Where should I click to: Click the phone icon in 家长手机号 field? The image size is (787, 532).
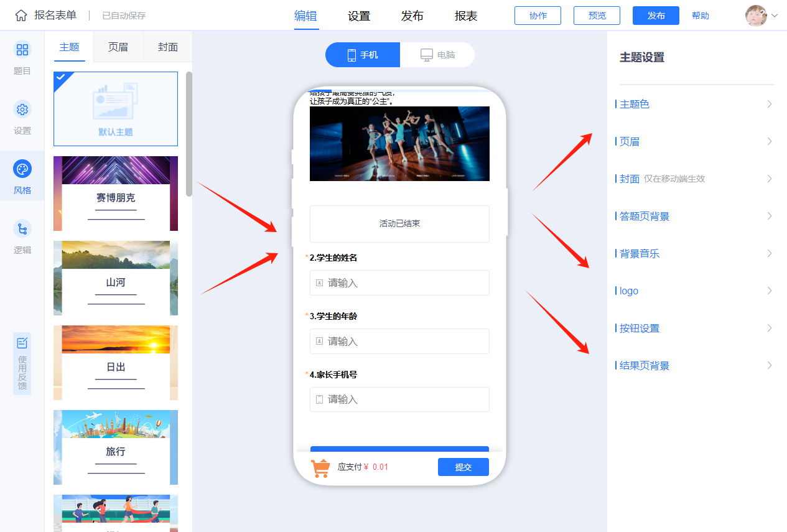point(319,399)
